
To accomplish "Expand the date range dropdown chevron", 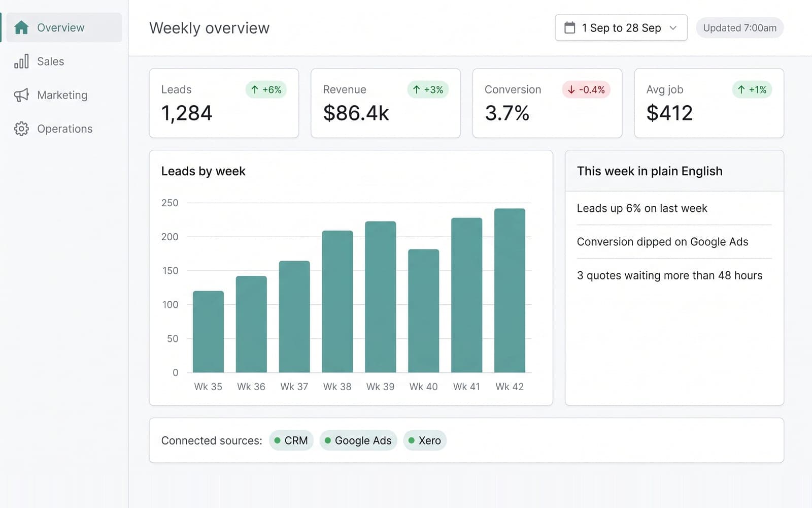I will (673, 28).
